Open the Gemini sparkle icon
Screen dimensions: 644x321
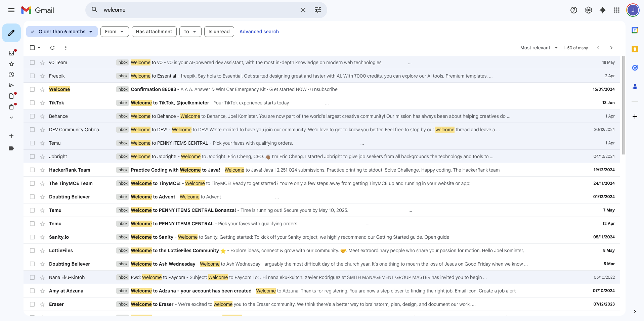click(x=603, y=10)
